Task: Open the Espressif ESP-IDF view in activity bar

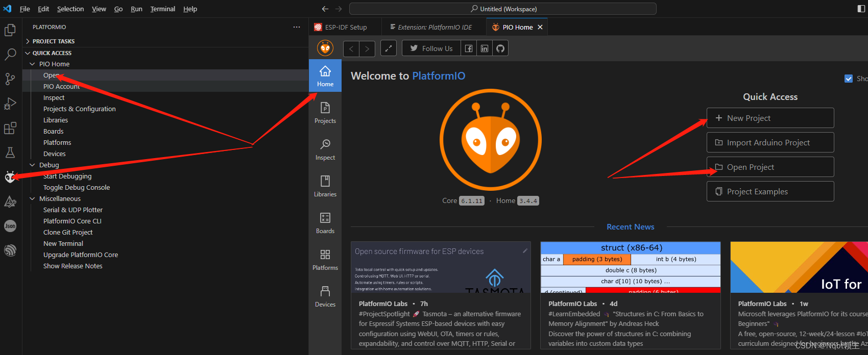Action: point(10,250)
